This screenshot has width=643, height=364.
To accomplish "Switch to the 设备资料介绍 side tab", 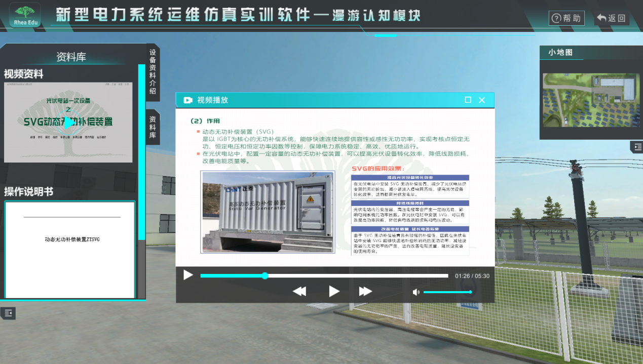I will 153,71.
